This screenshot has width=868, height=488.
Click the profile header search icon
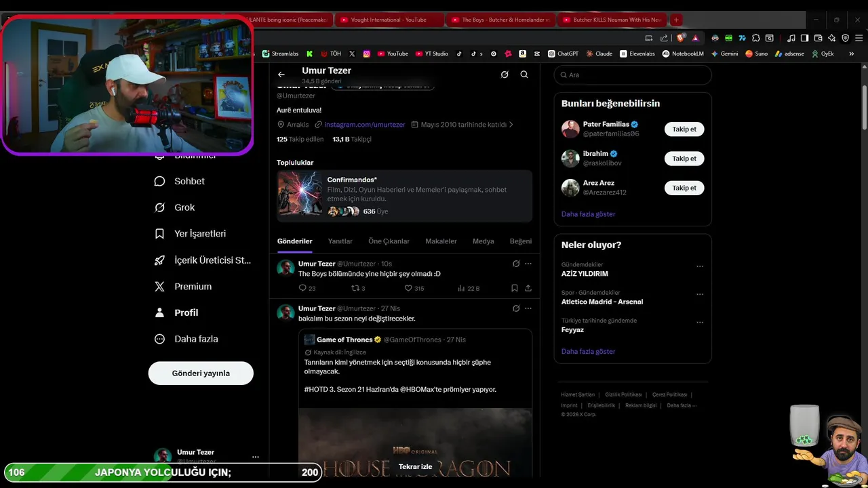click(x=524, y=75)
